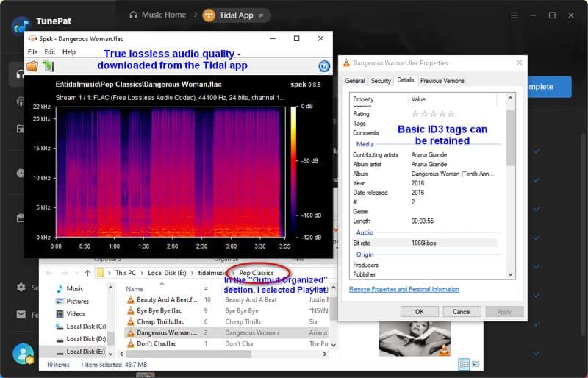Switch Explorer to details view icon
Screen dimensions: 588x378
point(464,364)
